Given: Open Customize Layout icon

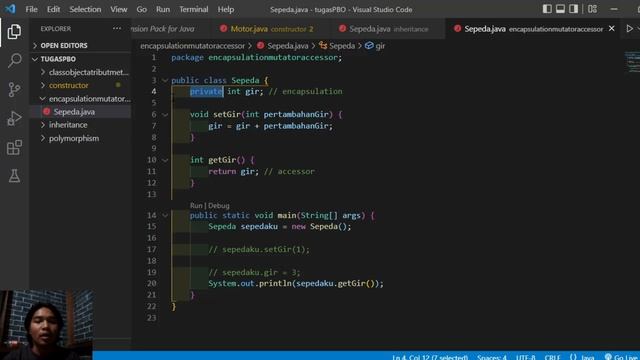Looking at the screenshot, I should coord(593,9).
